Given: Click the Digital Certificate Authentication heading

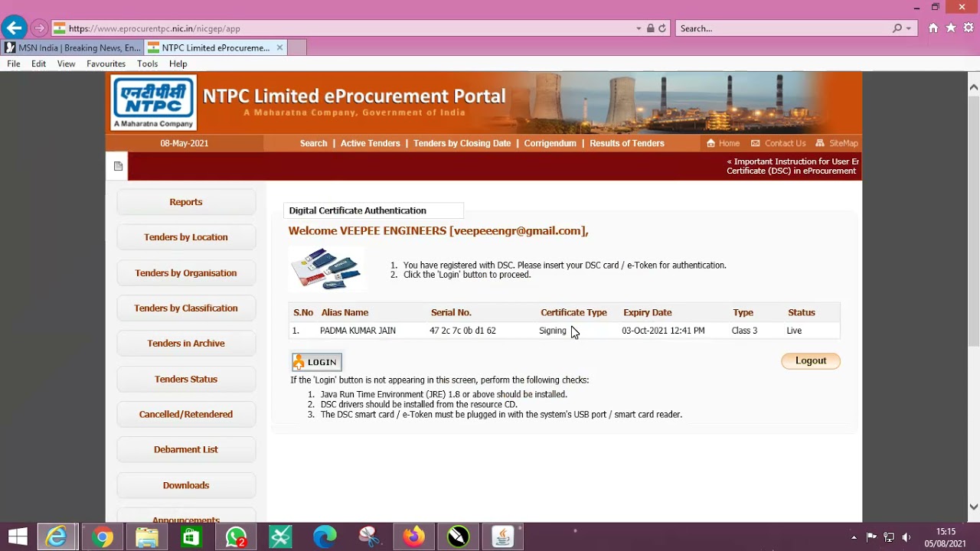Looking at the screenshot, I should 358,210.
